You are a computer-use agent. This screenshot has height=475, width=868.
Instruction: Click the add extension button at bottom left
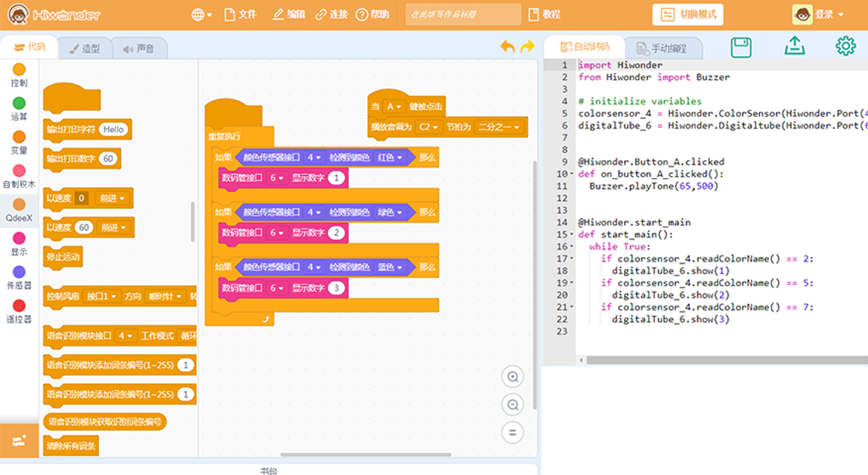[x=18, y=441]
